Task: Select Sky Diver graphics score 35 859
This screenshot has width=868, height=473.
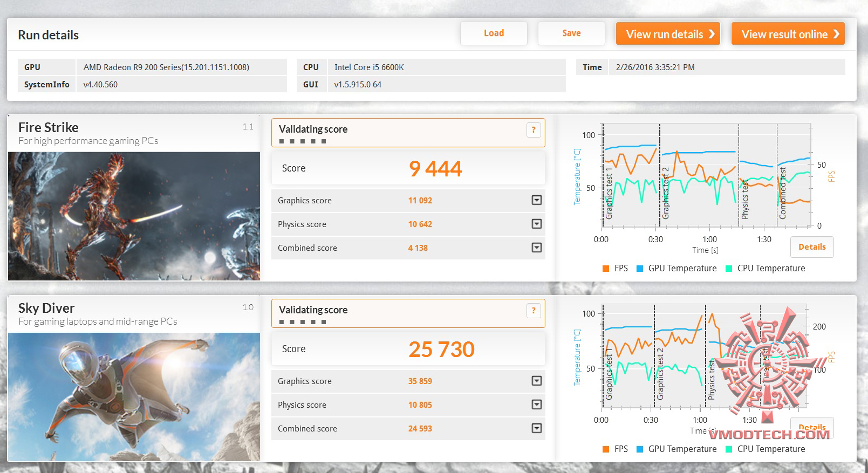Action: click(420, 381)
